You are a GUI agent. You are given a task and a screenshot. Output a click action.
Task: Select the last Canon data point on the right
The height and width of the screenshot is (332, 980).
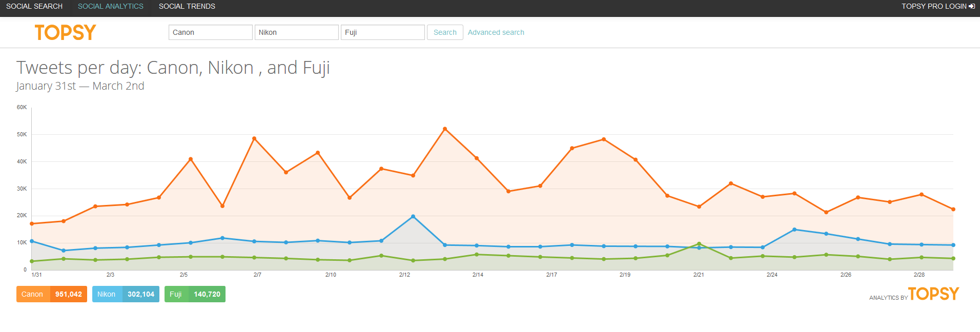[953, 210]
